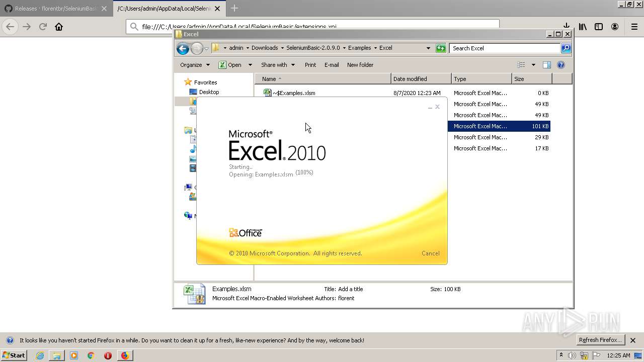Screen dimensions: 644x362
Task: Open the Share with menu
Action: tap(278, 65)
